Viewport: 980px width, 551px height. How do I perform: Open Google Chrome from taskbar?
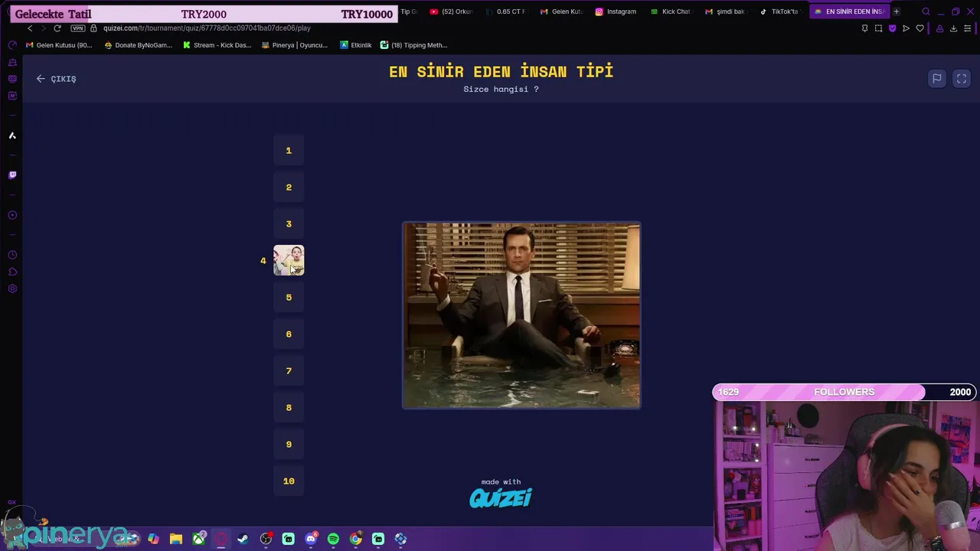click(356, 539)
